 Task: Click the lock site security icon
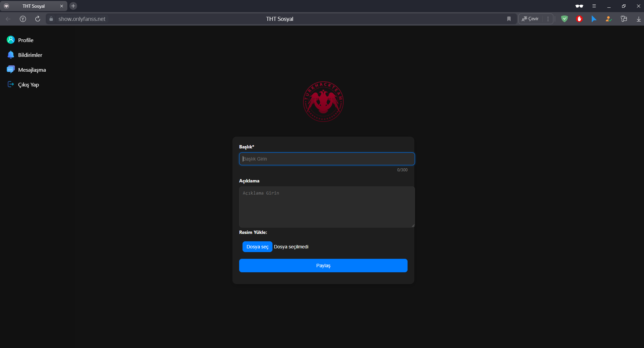click(51, 19)
